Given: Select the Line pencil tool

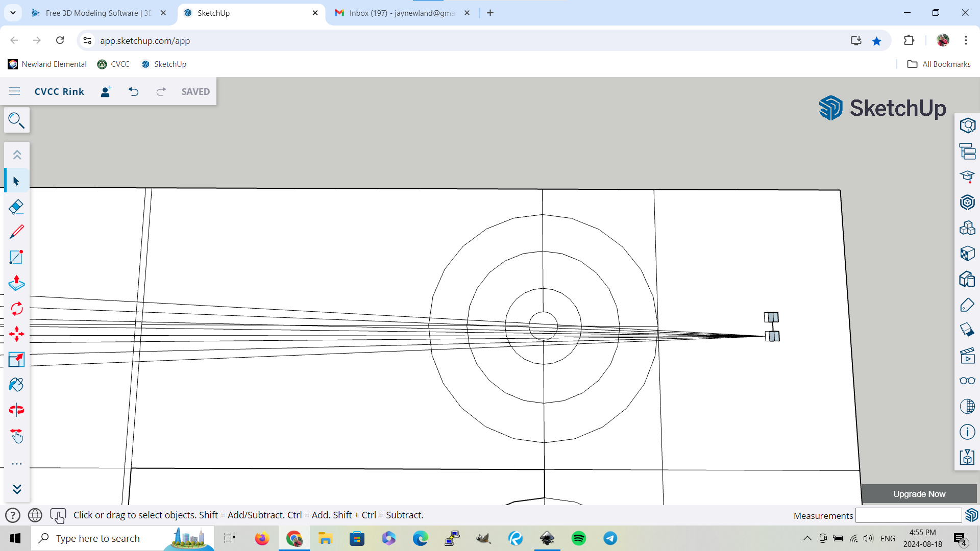Looking at the screenshot, I should pyautogui.click(x=16, y=232).
